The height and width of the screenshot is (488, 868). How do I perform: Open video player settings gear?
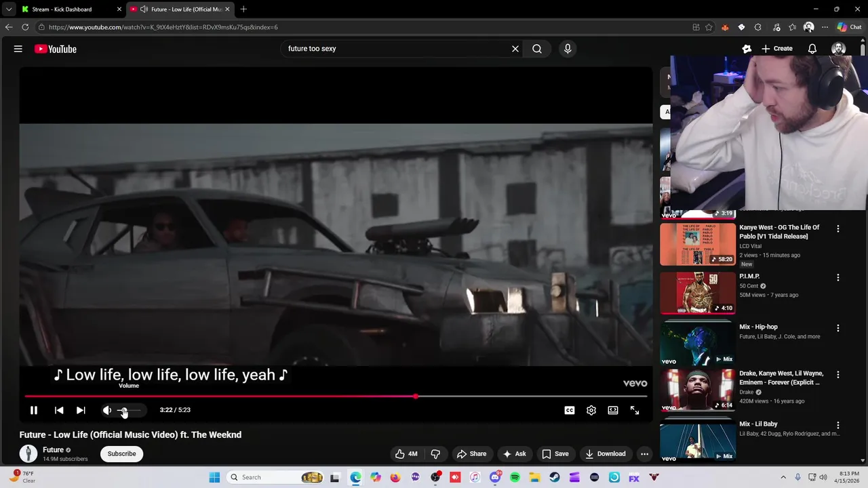click(591, 410)
